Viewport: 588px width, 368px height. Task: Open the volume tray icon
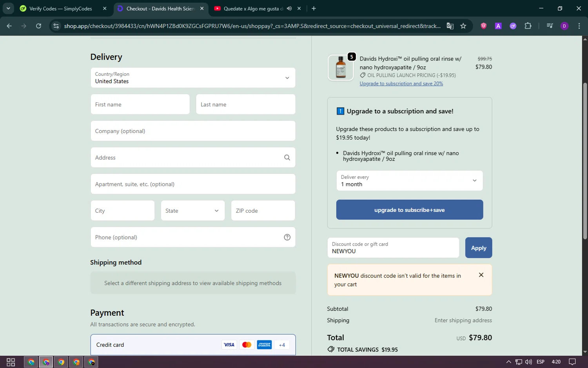point(528,362)
